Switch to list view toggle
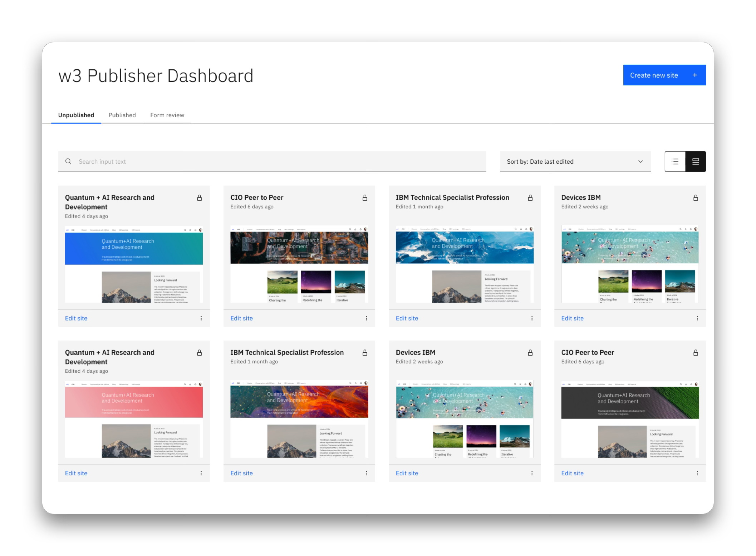 click(675, 162)
